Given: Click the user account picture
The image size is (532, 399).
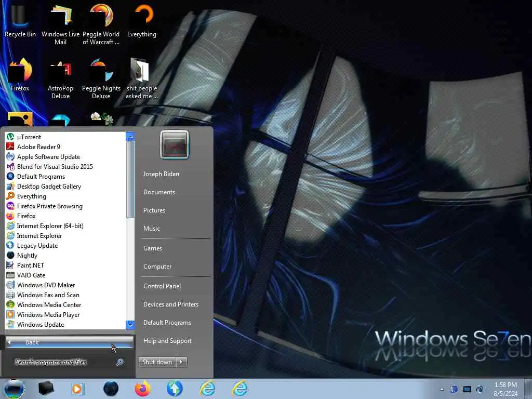Looking at the screenshot, I should point(175,144).
